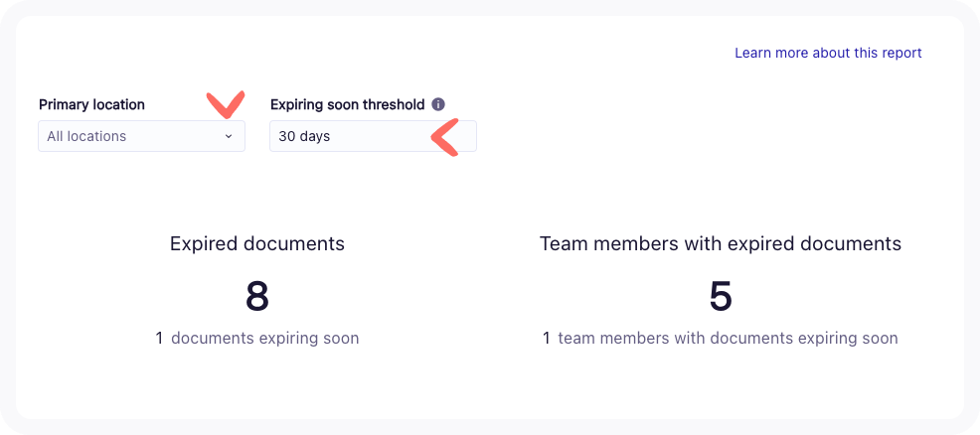This screenshot has height=435, width=980.
Task: Click "team members with documents expiring soon" text
Action: pos(728,339)
